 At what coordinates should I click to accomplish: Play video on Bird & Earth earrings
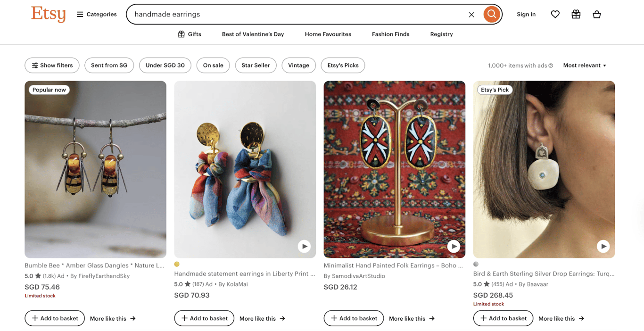[x=603, y=246]
